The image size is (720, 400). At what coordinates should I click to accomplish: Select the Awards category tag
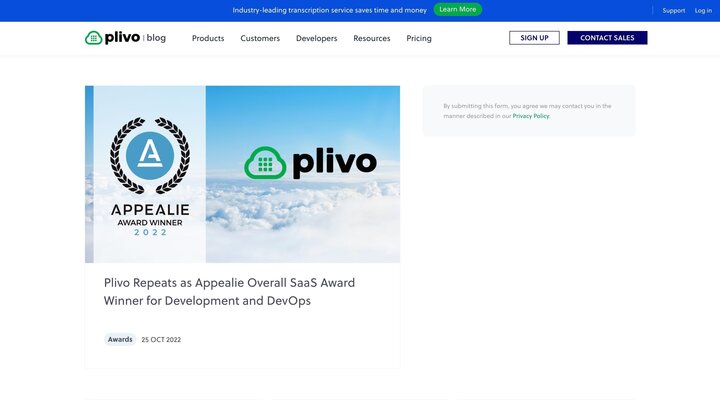pos(120,339)
